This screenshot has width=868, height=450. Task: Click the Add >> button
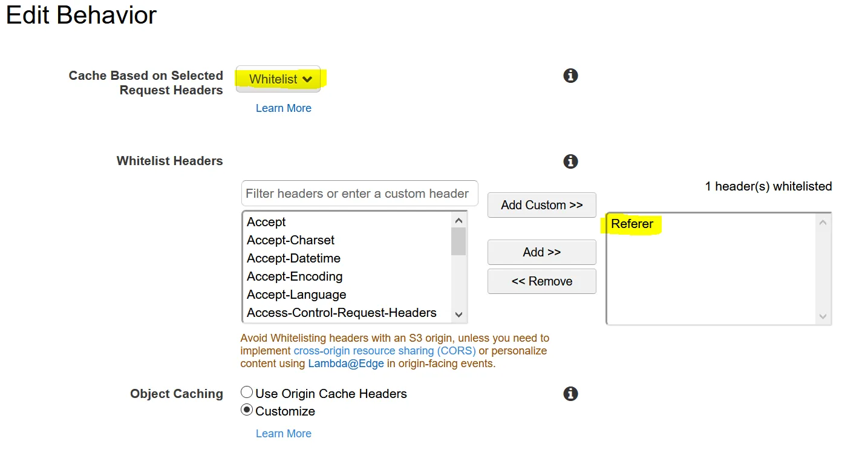(x=541, y=252)
